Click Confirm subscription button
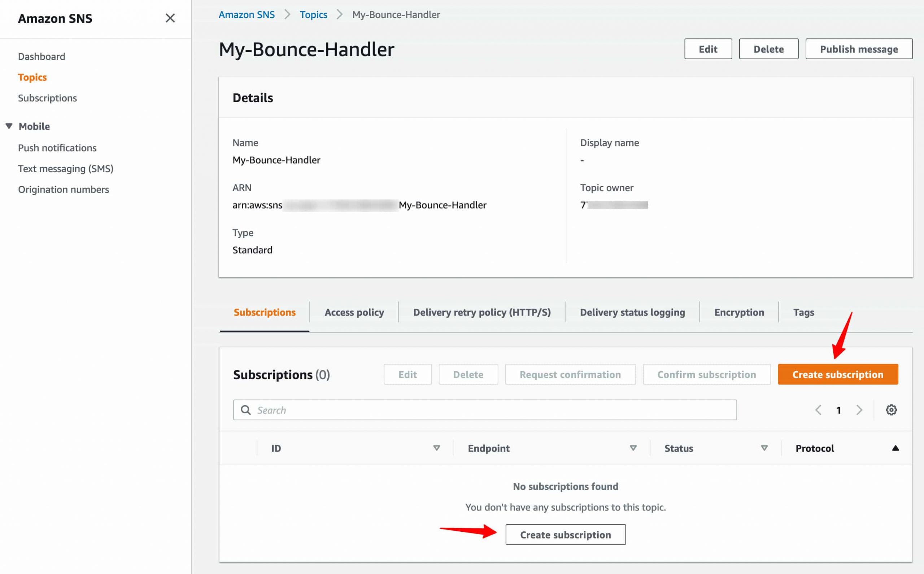Screen dimensions: 924x574 click(707, 374)
